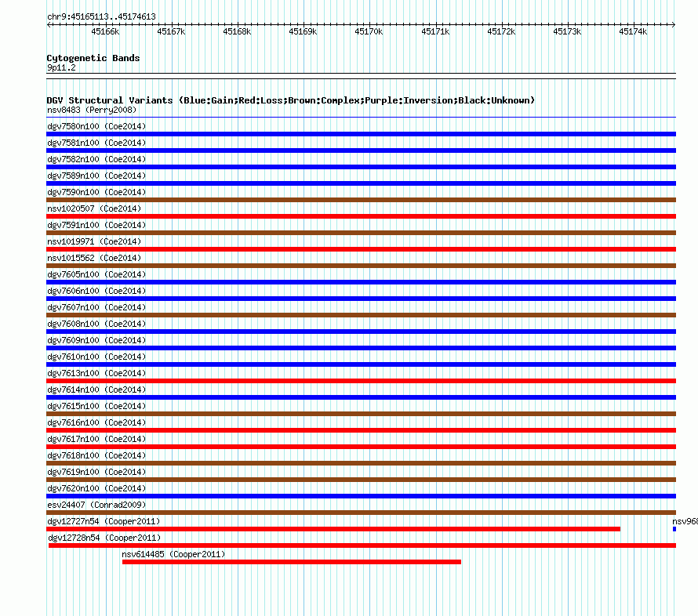This screenshot has width=698, height=616.
Task: Select the brown bar under dgv7619n100
Action: [361, 480]
